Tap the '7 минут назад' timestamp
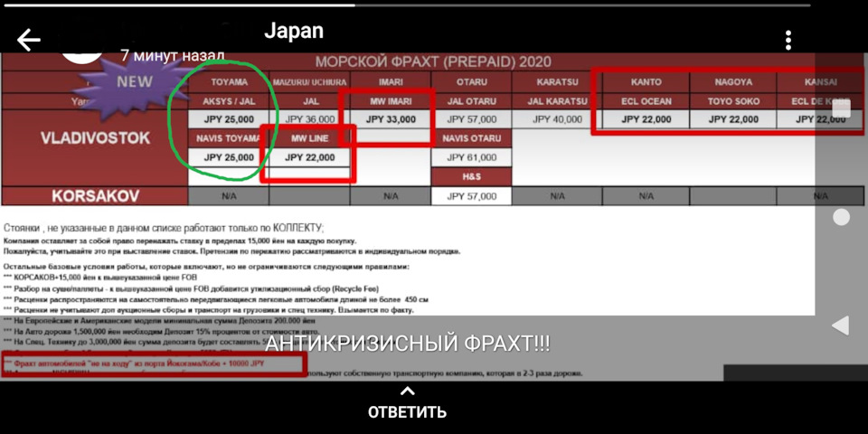This screenshot has height=434, width=868. [x=172, y=56]
